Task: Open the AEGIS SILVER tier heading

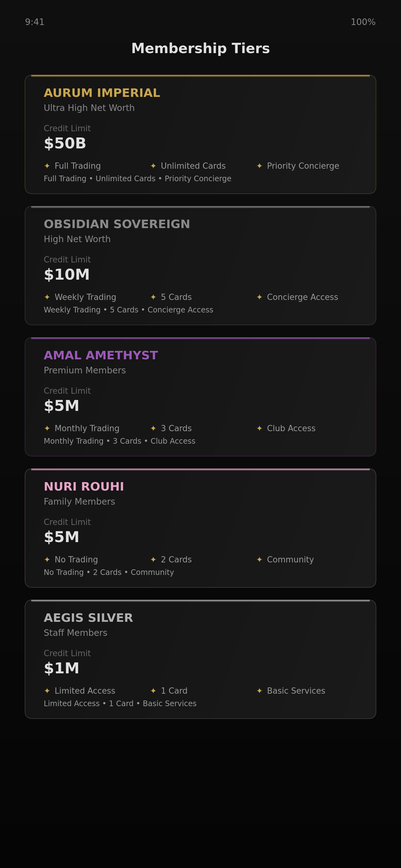Action: click(88, 618)
